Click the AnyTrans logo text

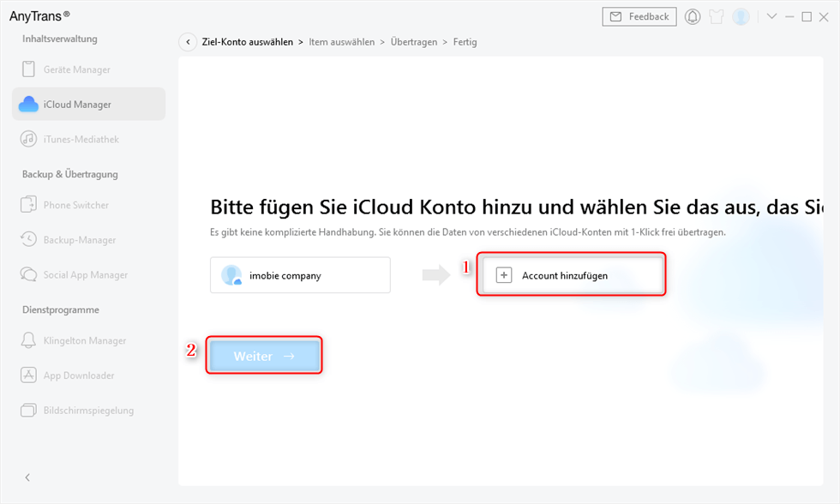coord(39,16)
